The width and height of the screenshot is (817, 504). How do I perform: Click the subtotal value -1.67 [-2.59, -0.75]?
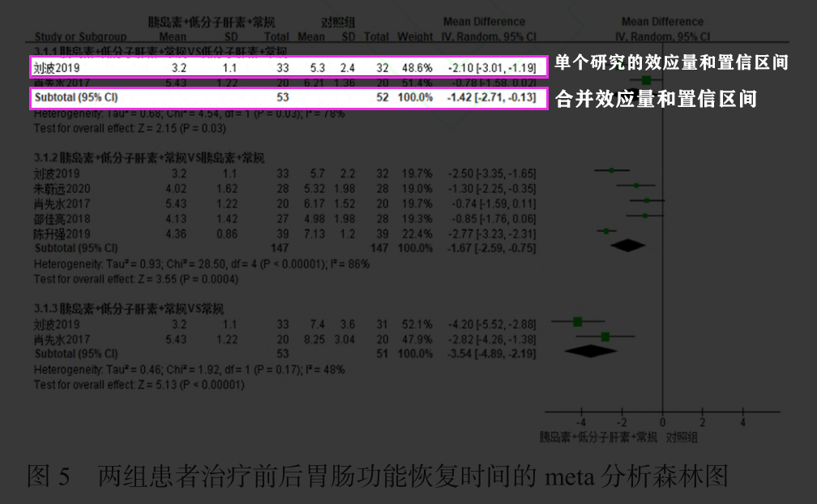point(492,248)
